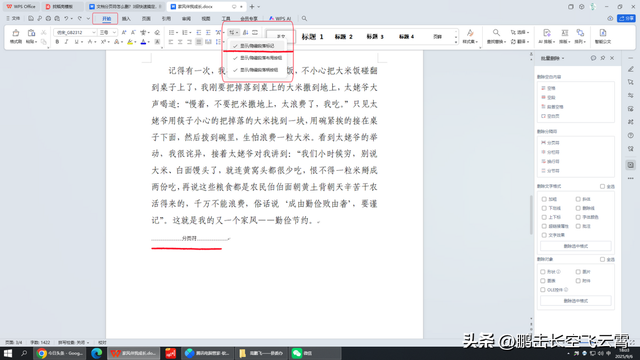Click the selection cursor icon in right sidebar
The height and width of the screenshot is (360, 640).
click(x=631, y=82)
